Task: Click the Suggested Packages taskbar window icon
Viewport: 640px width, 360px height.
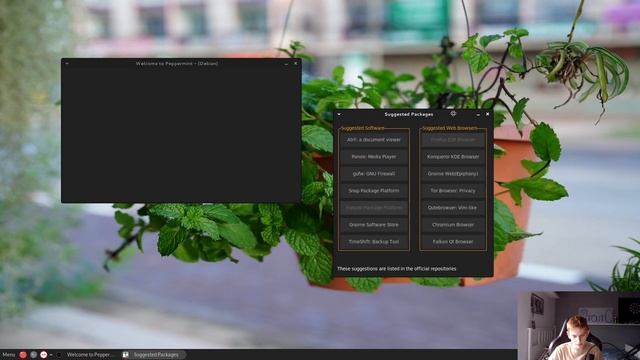Action: tap(126, 355)
